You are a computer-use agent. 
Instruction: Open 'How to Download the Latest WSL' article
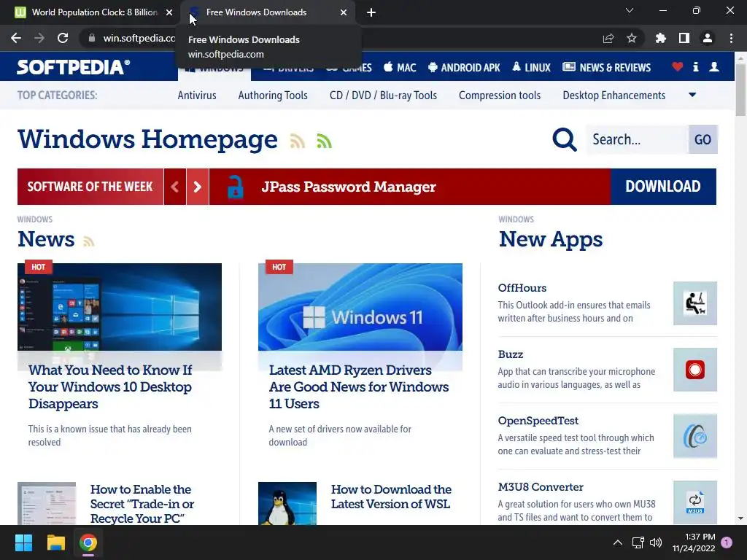(x=391, y=497)
